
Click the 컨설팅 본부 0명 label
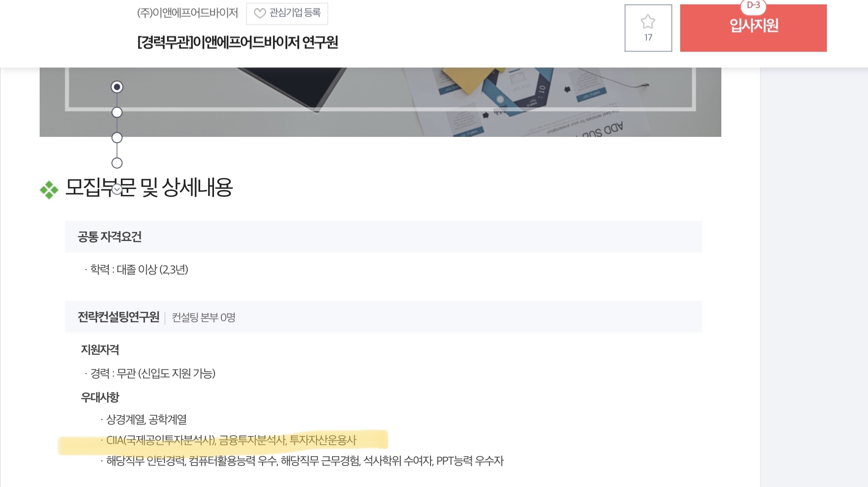click(x=204, y=317)
